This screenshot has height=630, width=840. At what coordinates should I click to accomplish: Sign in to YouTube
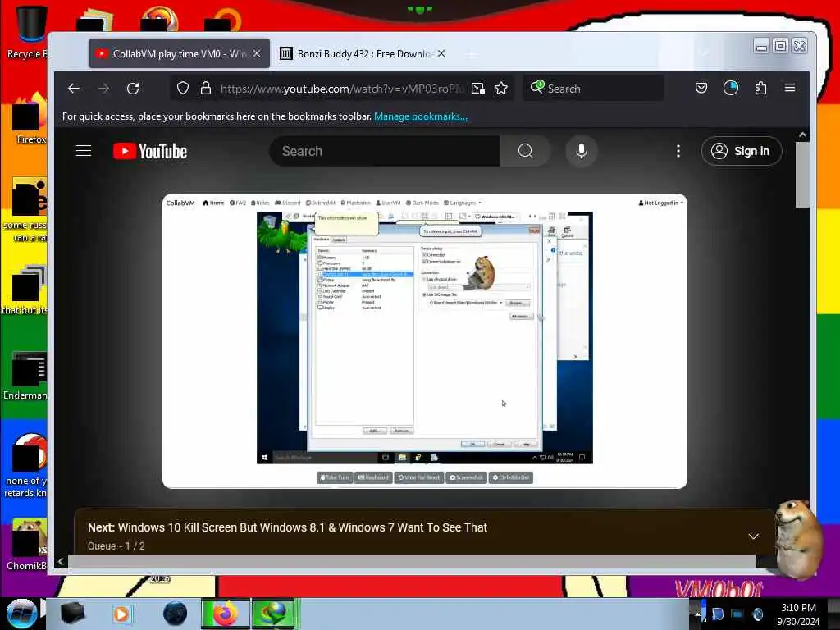742,151
